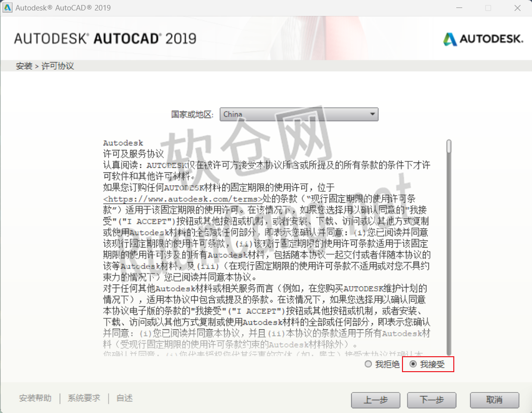Image resolution: width=532 pixels, height=413 pixels.
Task: Click the 取消 (Cancel) button
Action: pyautogui.click(x=495, y=400)
